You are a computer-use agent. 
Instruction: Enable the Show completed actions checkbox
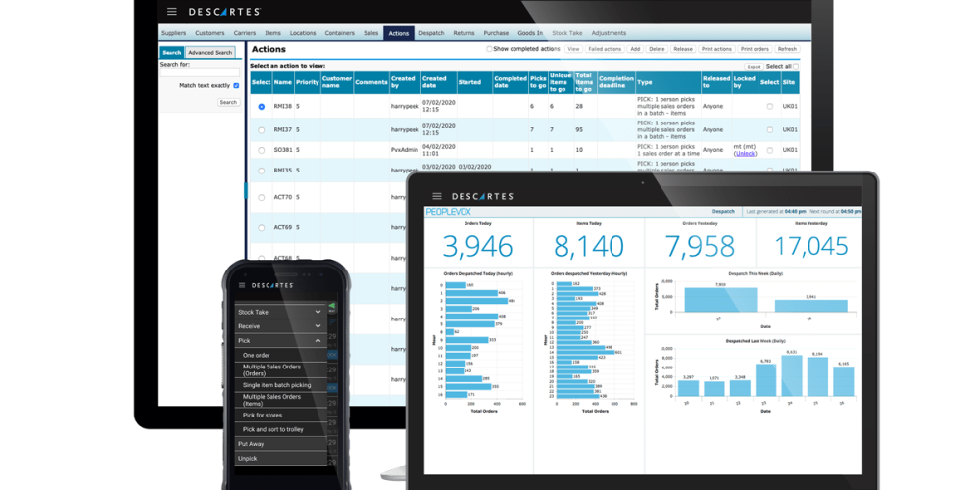pyautogui.click(x=489, y=49)
